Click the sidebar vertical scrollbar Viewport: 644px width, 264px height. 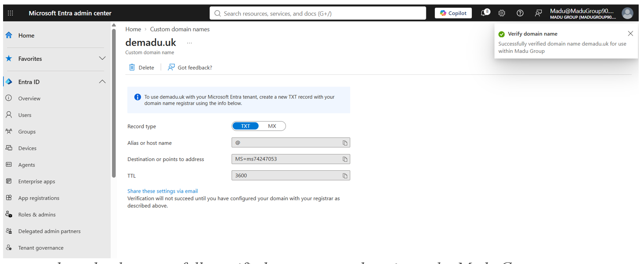point(114,103)
